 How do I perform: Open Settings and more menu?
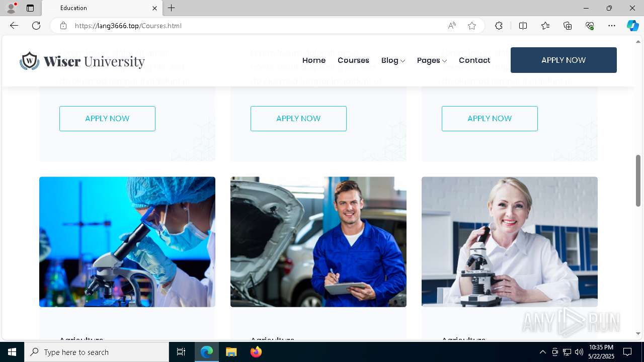[612, 26]
